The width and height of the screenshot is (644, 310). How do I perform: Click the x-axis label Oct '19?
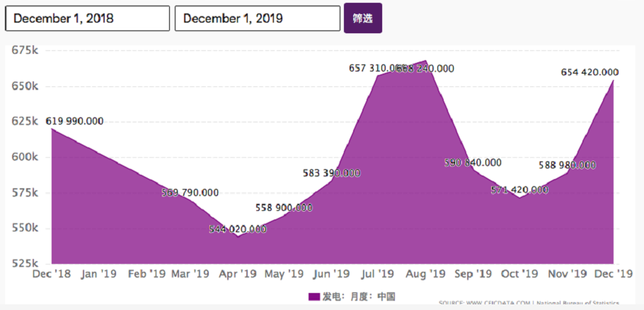pyautogui.click(x=520, y=273)
